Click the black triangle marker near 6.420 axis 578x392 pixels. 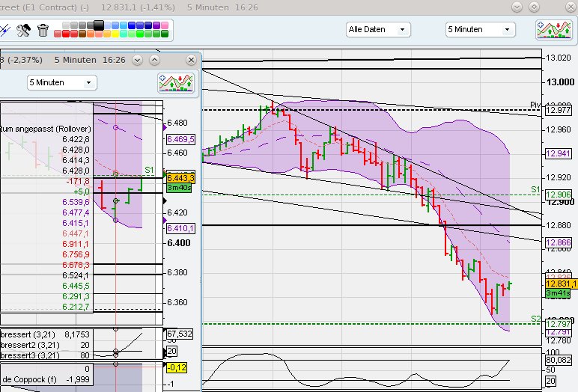click(165, 201)
